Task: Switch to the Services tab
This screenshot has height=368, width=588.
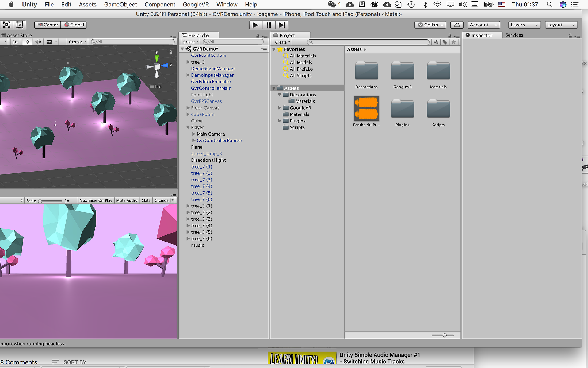Action: [x=514, y=35]
